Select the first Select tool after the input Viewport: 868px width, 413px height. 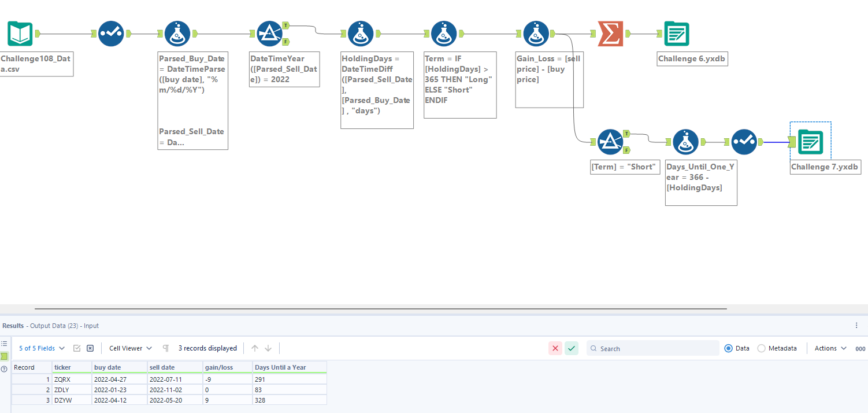(111, 34)
